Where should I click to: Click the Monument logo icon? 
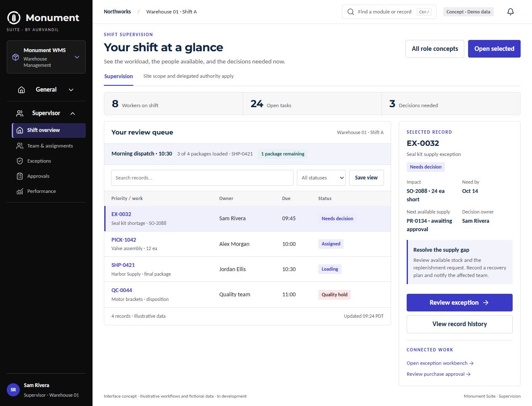click(x=14, y=18)
